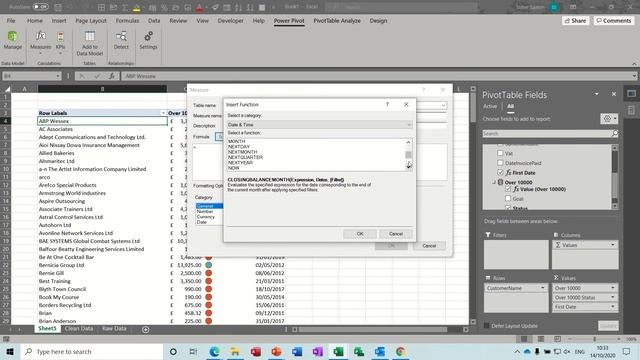
Task: Tick the Defer Layout Update checkbox
Action: (487, 326)
